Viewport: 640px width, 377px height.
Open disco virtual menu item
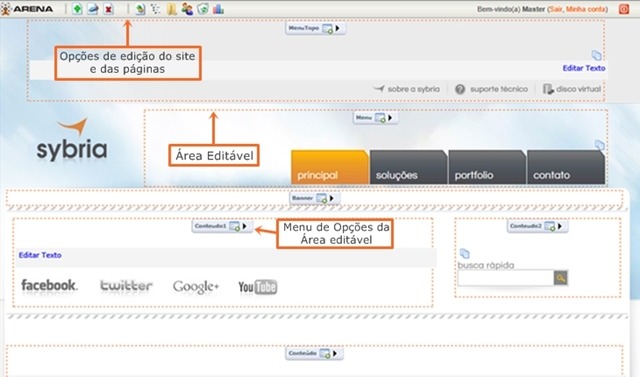(572, 89)
